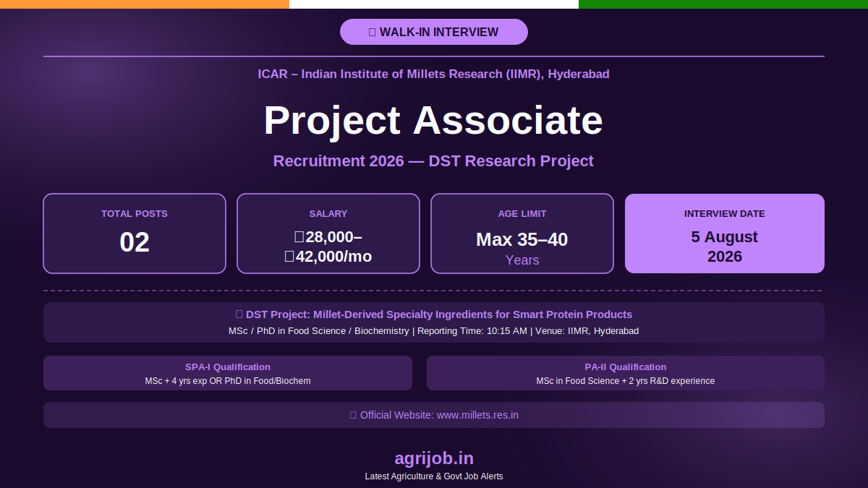
Task: Click the PA-II Qualification heading
Action: coord(626,367)
